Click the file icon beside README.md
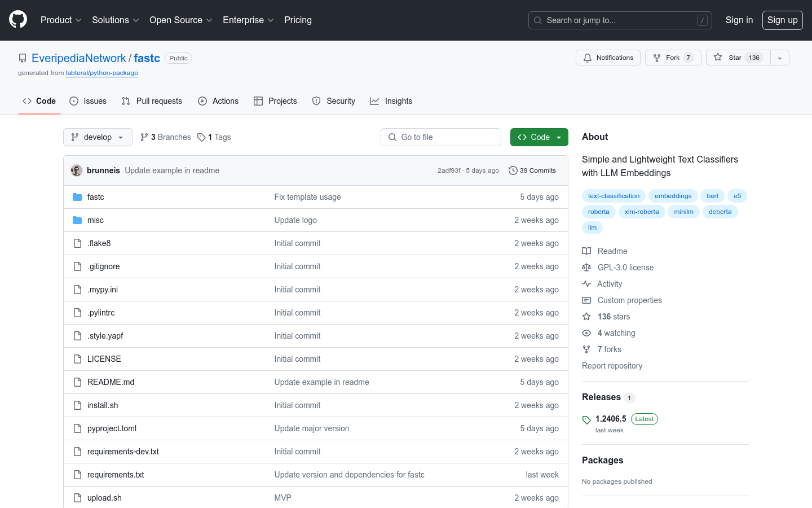Viewport: 812px width, 508px height. pyautogui.click(x=77, y=382)
